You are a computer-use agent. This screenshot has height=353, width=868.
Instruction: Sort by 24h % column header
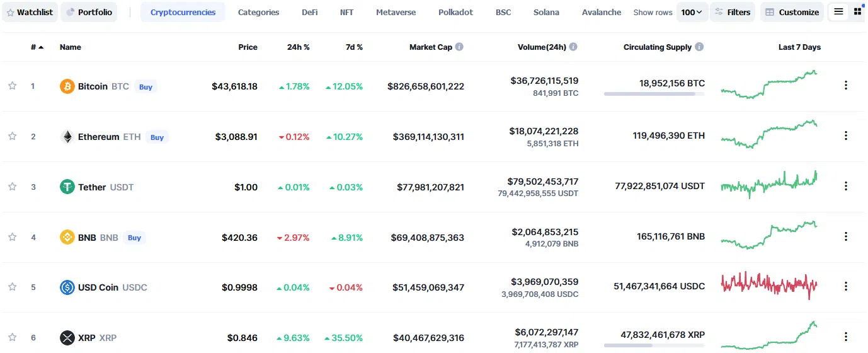tap(299, 47)
